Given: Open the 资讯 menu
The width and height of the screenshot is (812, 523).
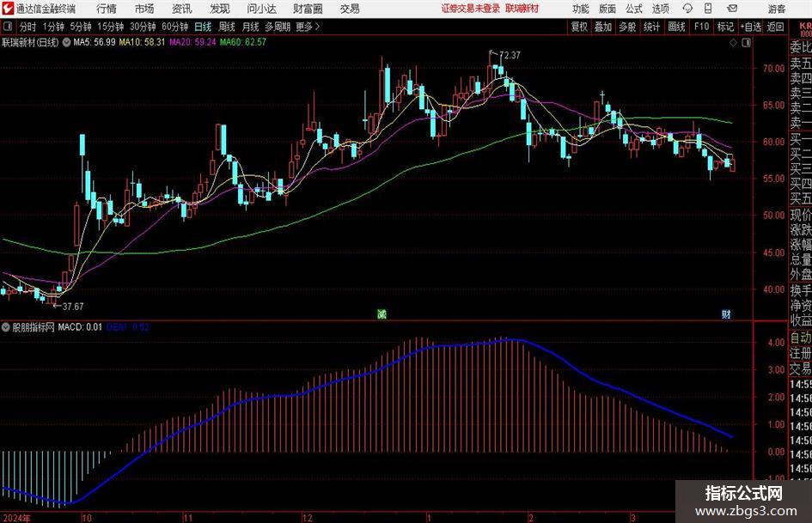Looking at the screenshot, I should pyautogui.click(x=182, y=9).
